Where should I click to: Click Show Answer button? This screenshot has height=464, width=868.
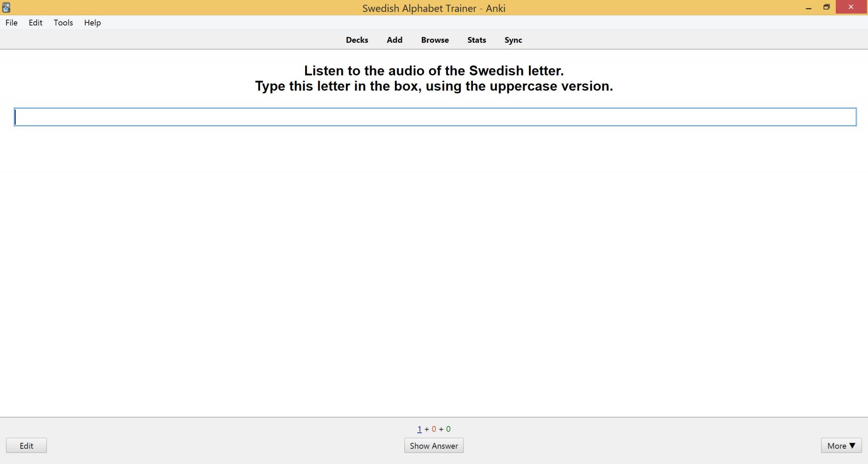click(x=434, y=445)
